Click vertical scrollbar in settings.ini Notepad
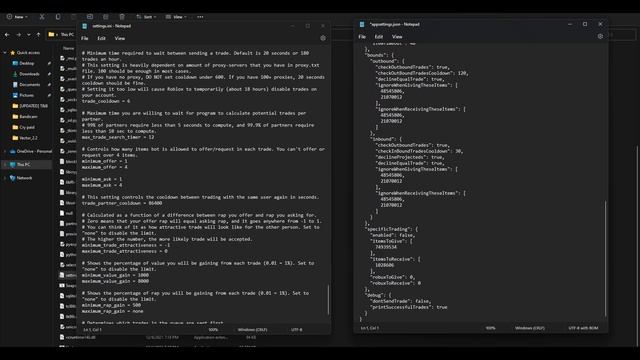The image size is (640, 360). point(328,300)
